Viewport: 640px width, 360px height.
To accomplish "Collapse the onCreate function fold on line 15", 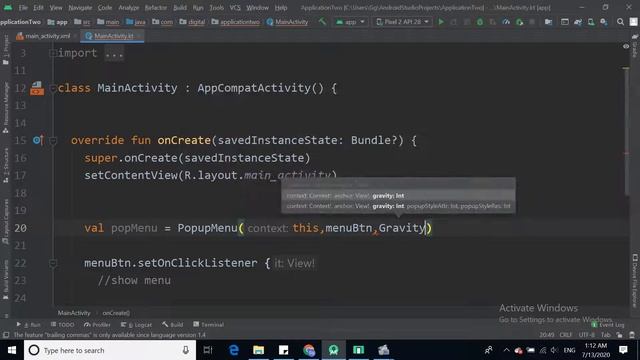I will click(x=52, y=141).
